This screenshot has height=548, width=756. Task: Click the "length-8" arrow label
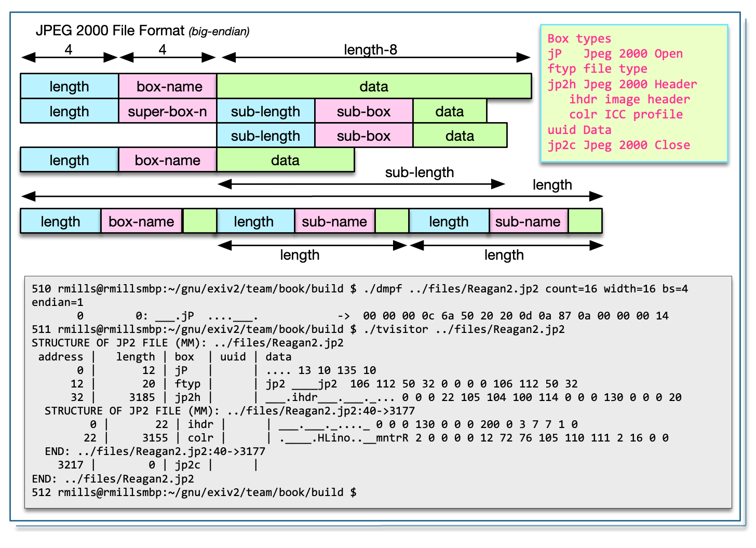(370, 50)
